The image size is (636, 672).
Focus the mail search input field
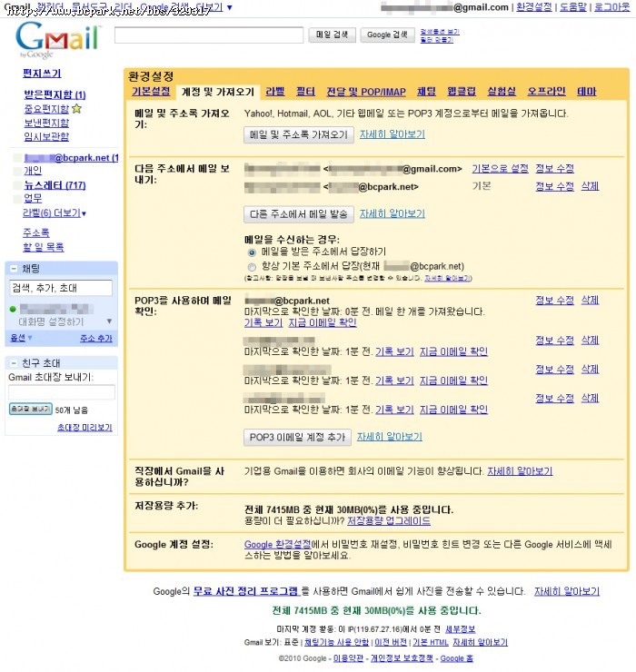[209, 35]
